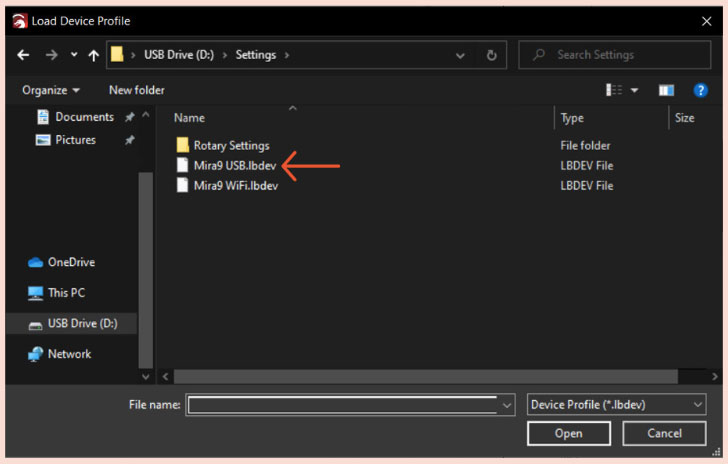Click the navigation pane vertical scrollbar

click(146, 270)
